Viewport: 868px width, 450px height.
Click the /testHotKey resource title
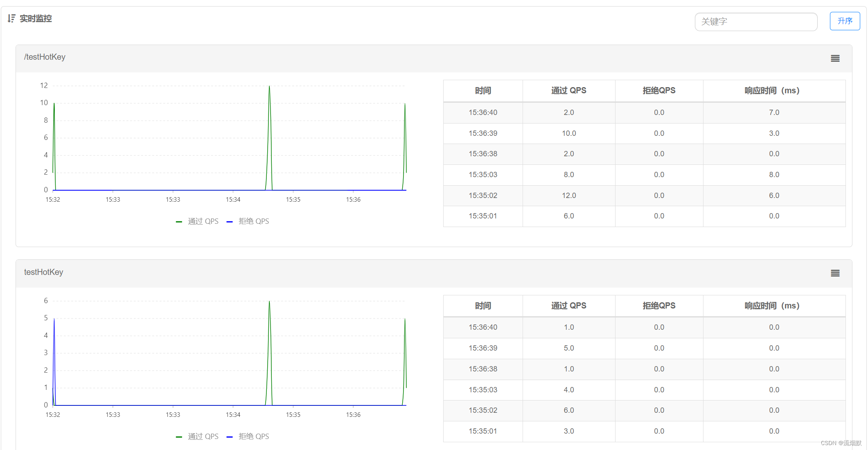point(45,57)
